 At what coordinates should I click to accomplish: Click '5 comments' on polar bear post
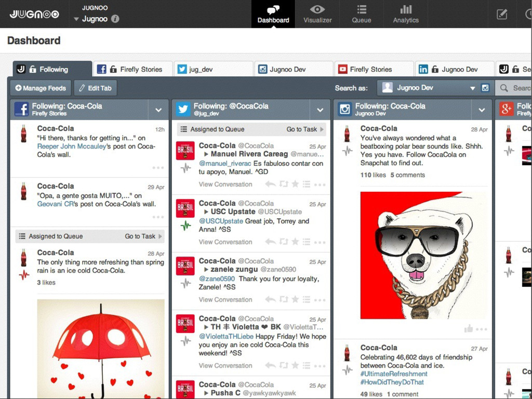point(407,175)
